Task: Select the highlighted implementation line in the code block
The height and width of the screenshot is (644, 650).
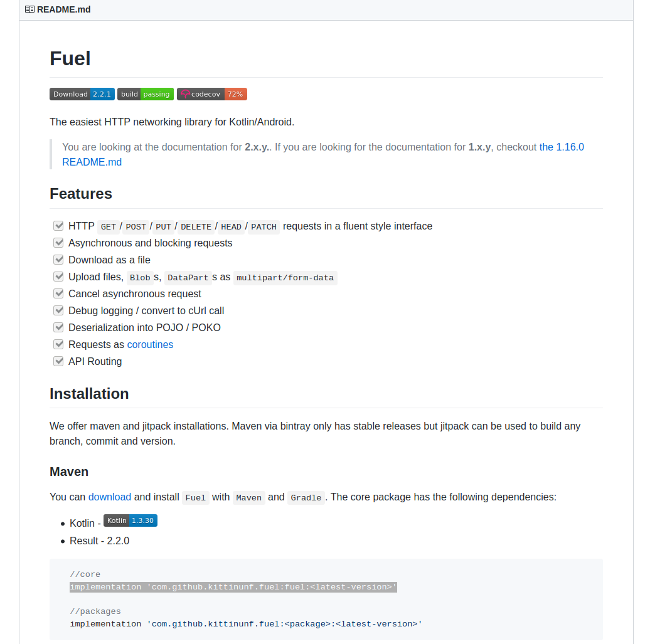Action: (x=232, y=587)
